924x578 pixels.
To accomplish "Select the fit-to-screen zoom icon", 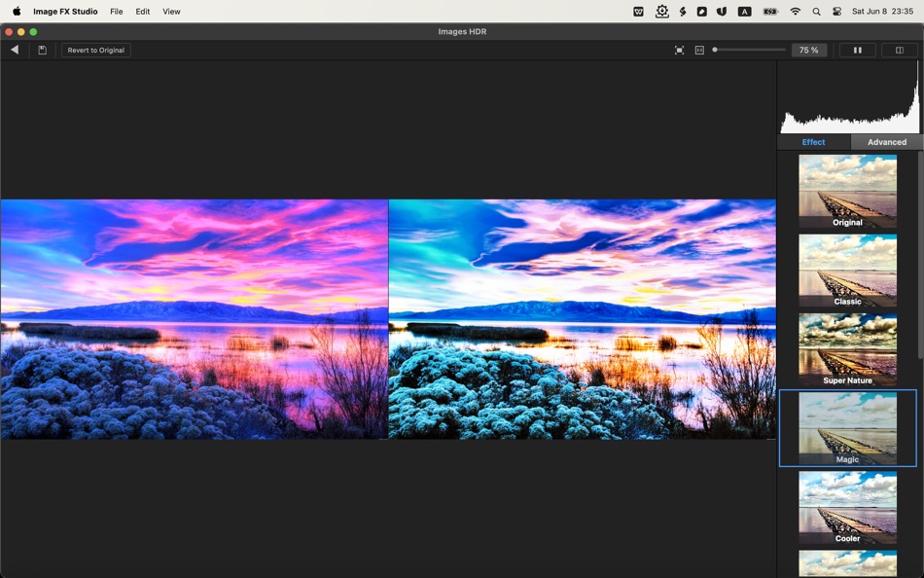I will point(679,50).
